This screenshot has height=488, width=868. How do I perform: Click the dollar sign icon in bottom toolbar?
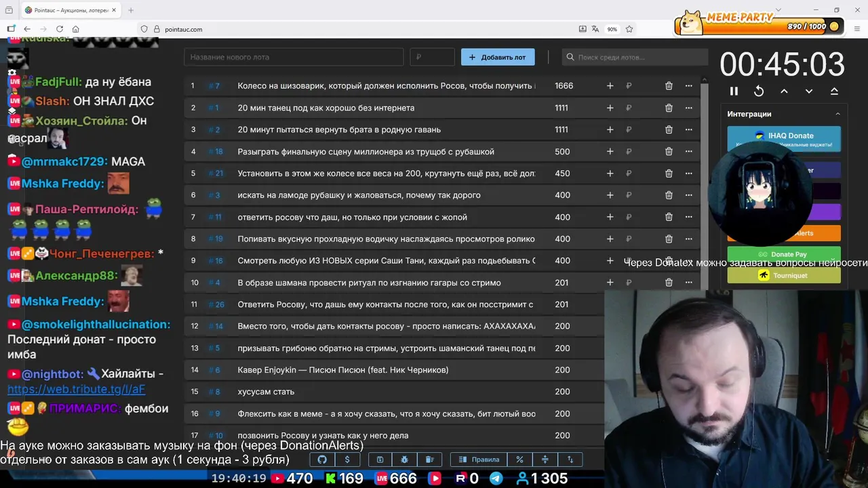point(347,460)
